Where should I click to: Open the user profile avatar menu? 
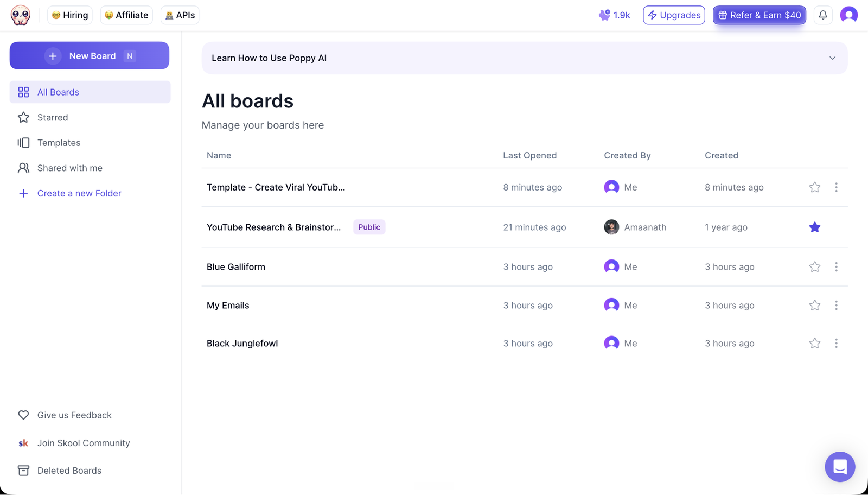point(849,15)
